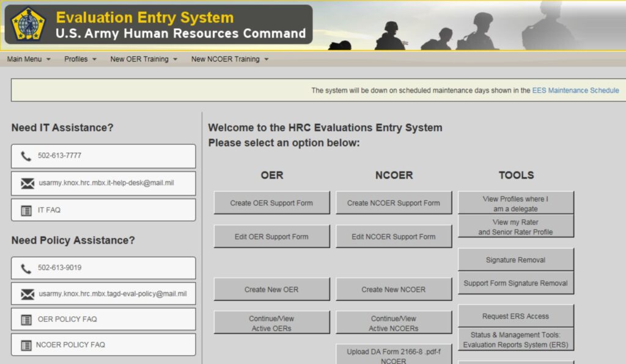The image size is (626, 364).
Task: Select Edit NCOER Support Form
Action: (394, 236)
